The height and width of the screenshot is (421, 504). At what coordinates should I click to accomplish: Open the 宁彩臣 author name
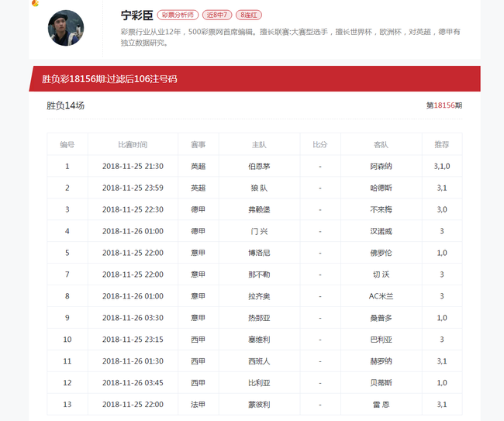click(x=137, y=15)
